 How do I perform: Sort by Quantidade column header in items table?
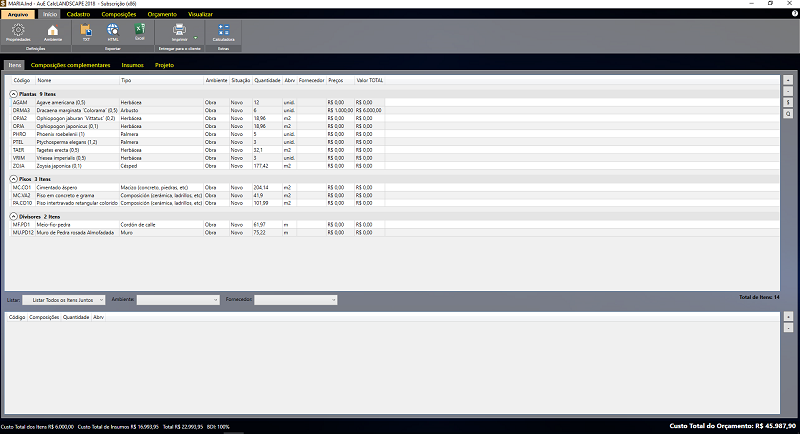tap(267, 81)
